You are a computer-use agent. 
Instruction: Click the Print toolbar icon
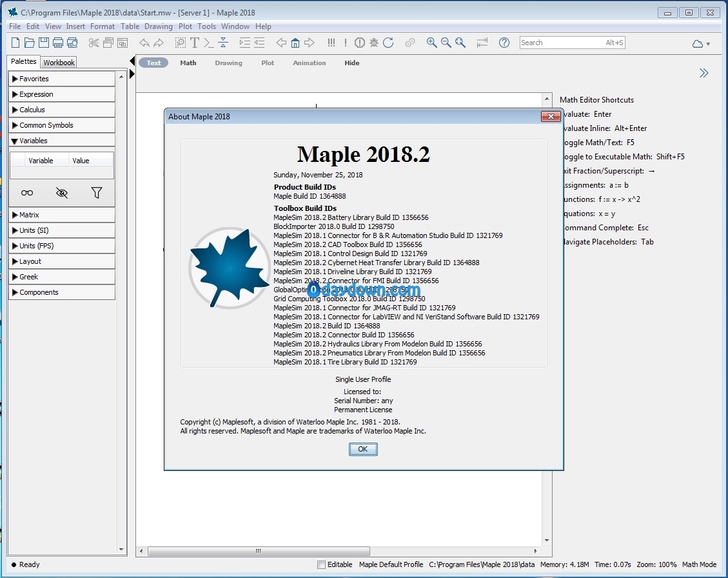coord(58,43)
